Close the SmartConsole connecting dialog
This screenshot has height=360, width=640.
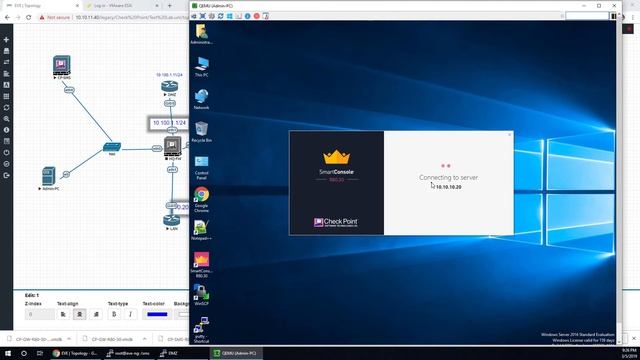pyautogui.click(x=509, y=135)
